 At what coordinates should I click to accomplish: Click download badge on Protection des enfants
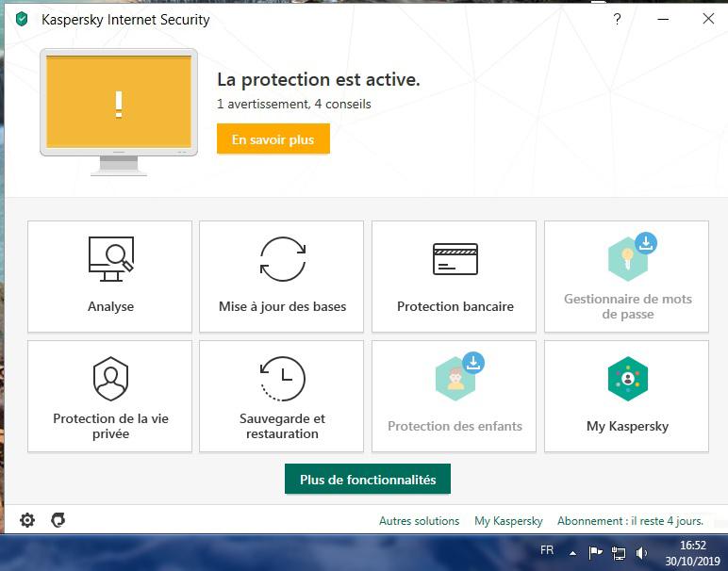click(x=473, y=363)
